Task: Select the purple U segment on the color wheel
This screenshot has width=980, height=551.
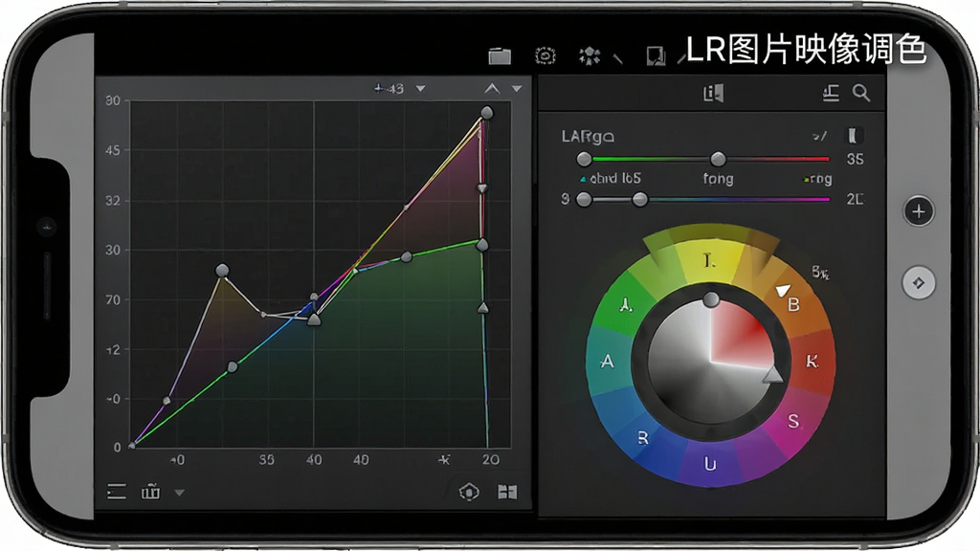Action: pyautogui.click(x=710, y=463)
